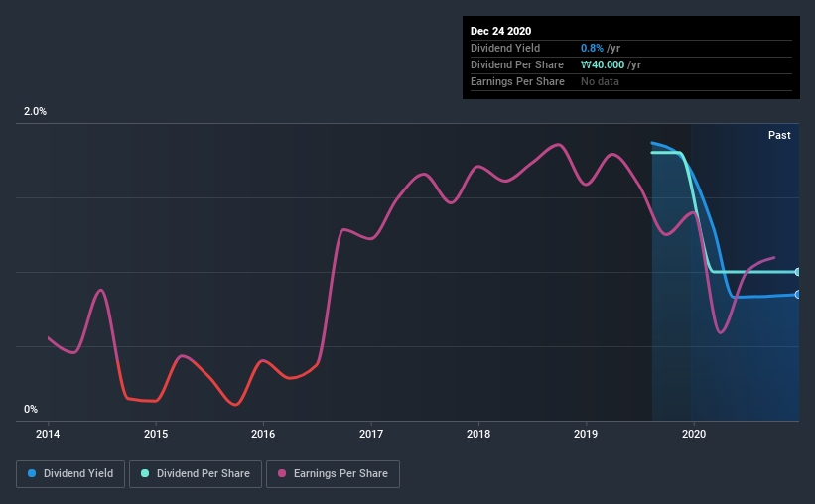Click the ₩40.000 /yr tooltip value
This screenshot has height=504, width=815.
pos(610,64)
